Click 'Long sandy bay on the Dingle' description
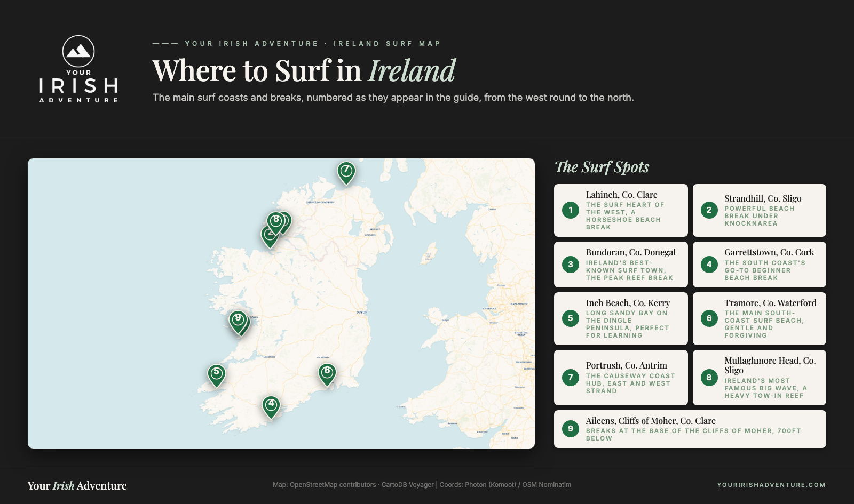Screen dimensions: 854x504 coord(628,324)
